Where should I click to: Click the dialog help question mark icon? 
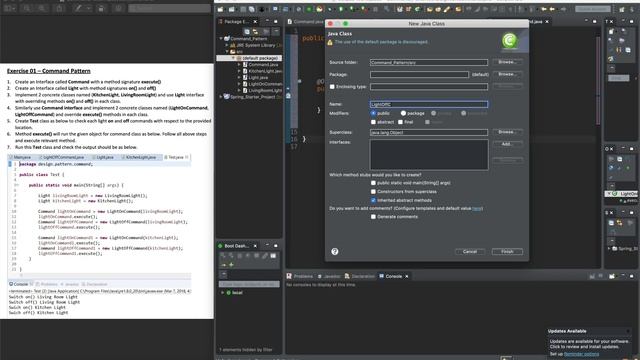click(335, 251)
